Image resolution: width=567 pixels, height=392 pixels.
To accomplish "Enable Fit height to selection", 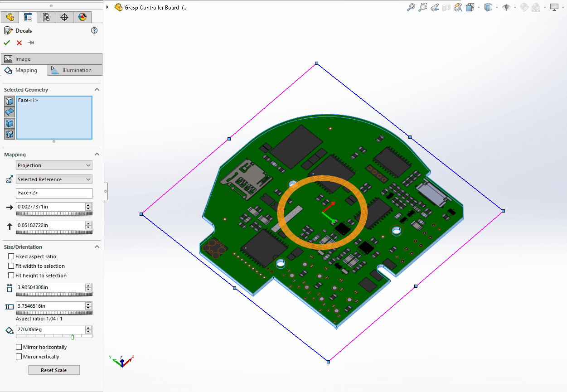I will click(x=11, y=276).
